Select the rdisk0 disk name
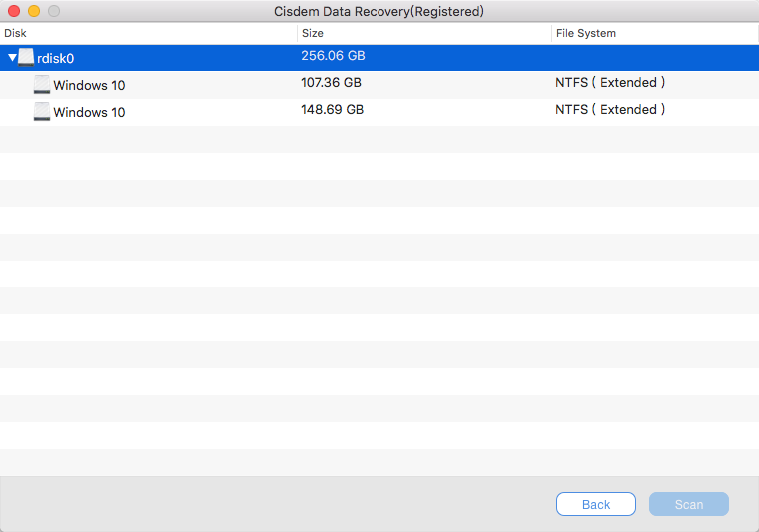 tap(56, 59)
